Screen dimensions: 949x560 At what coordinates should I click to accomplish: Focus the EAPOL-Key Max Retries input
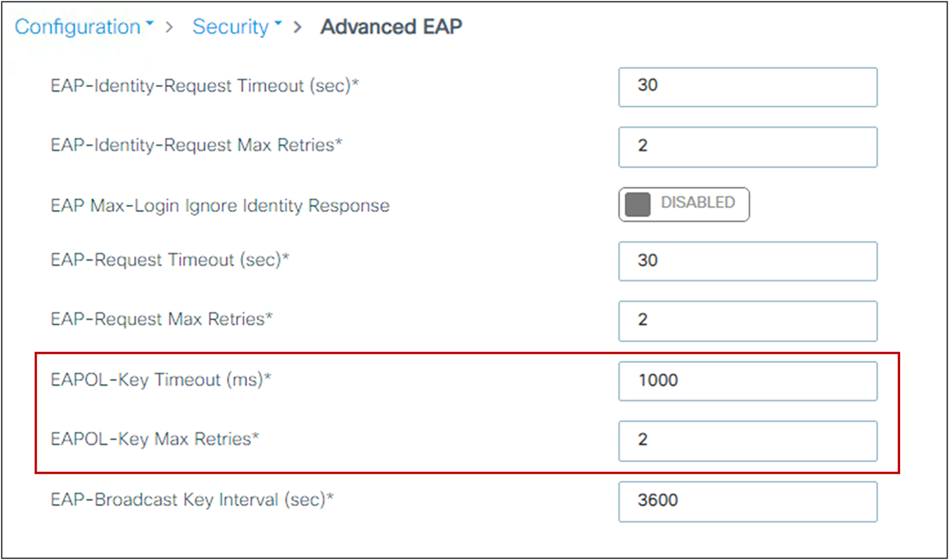pyautogui.click(x=747, y=441)
